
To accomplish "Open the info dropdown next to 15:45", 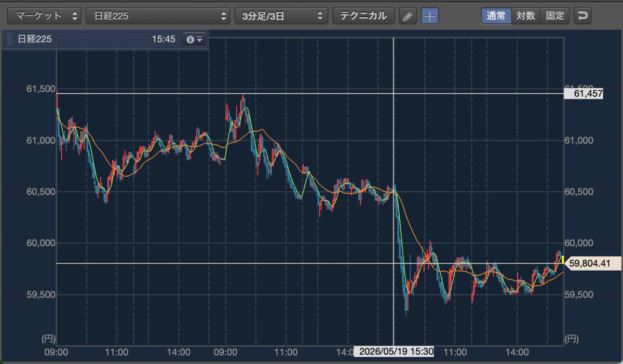I will coord(195,39).
